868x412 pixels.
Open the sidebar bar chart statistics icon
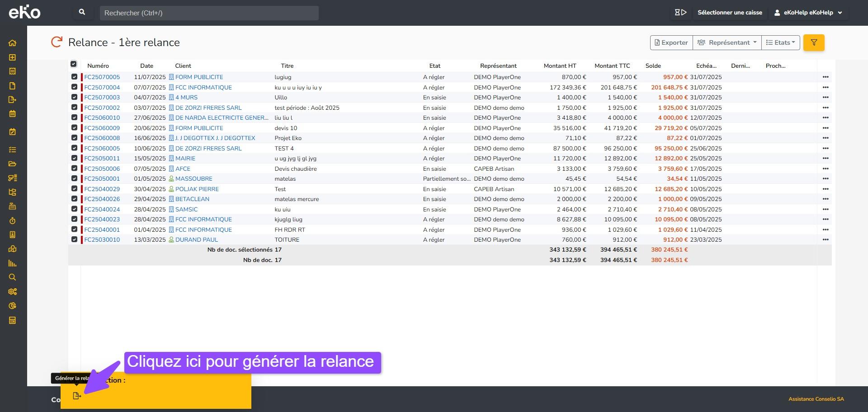click(x=12, y=263)
